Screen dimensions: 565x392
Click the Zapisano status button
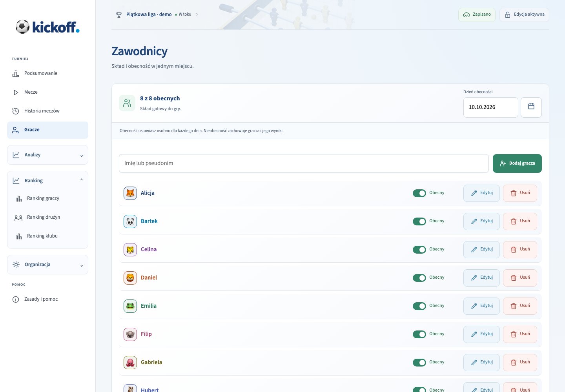[477, 15]
